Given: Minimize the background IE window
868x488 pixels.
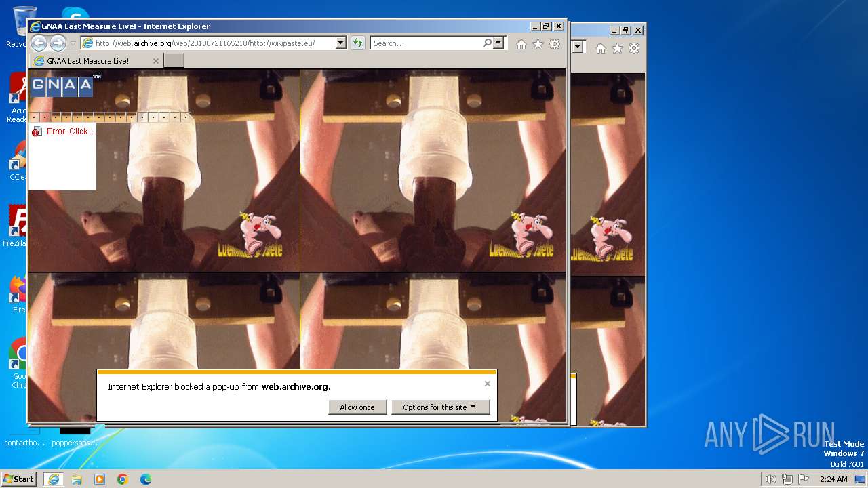Looking at the screenshot, I should click(614, 30).
